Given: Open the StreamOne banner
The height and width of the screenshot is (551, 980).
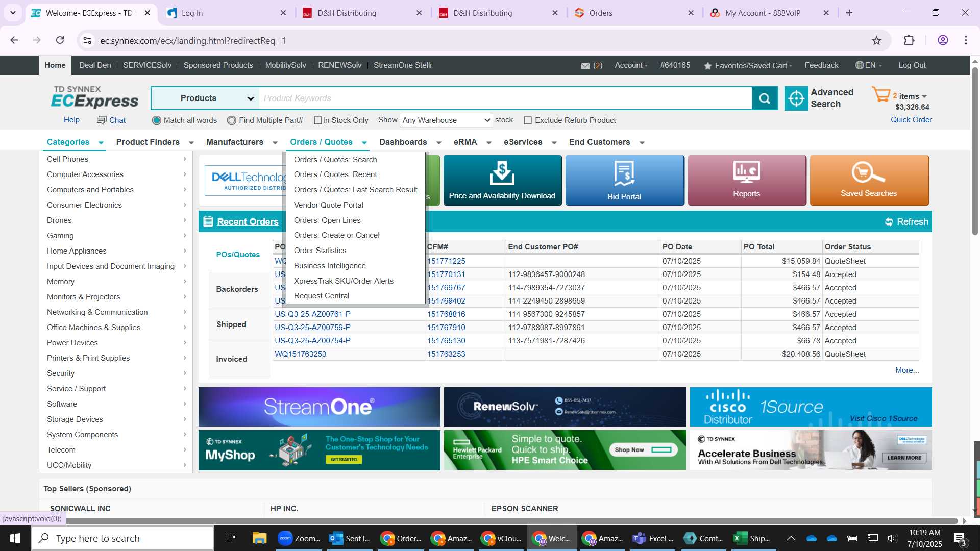Looking at the screenshot, I should [320, 407].
